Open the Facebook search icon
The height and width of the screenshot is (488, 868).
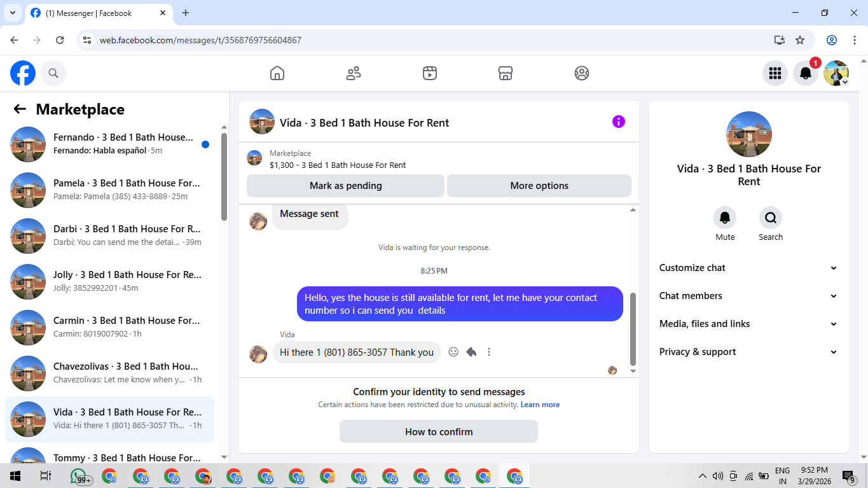[53, 73]
